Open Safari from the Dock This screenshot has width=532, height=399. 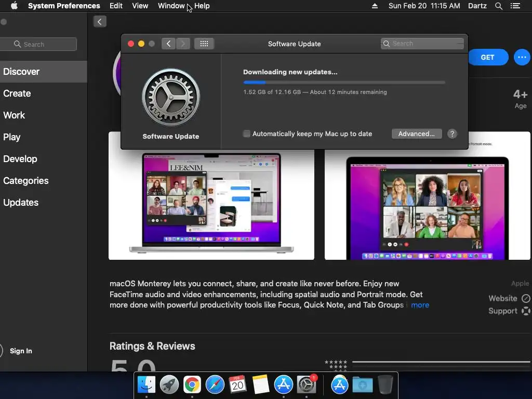215,385
